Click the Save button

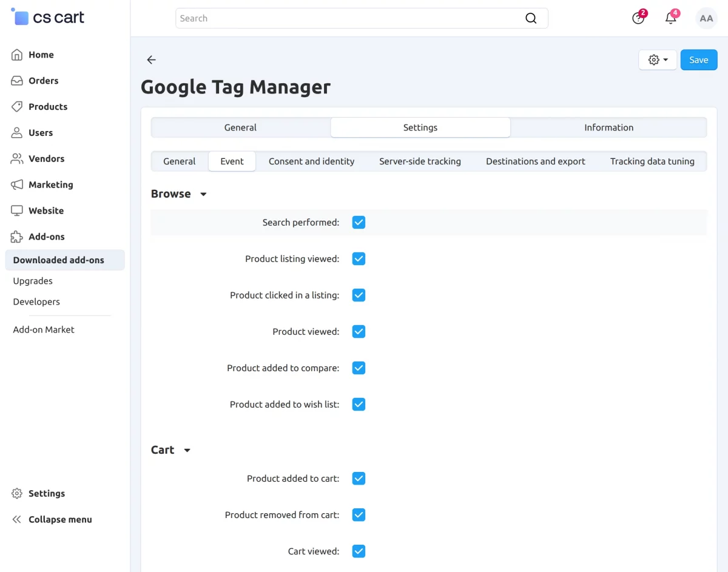pyautogui.click(x=699, y=60)
